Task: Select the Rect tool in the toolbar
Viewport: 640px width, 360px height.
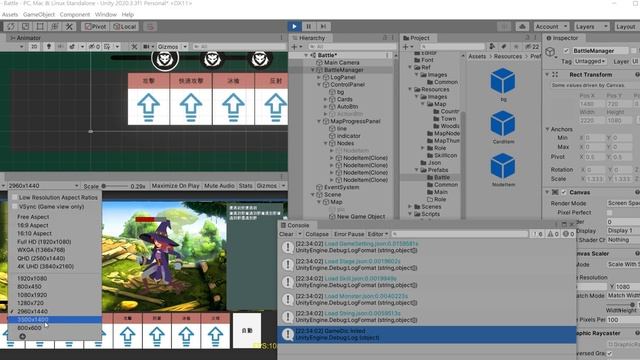Action: click(40, 27)
